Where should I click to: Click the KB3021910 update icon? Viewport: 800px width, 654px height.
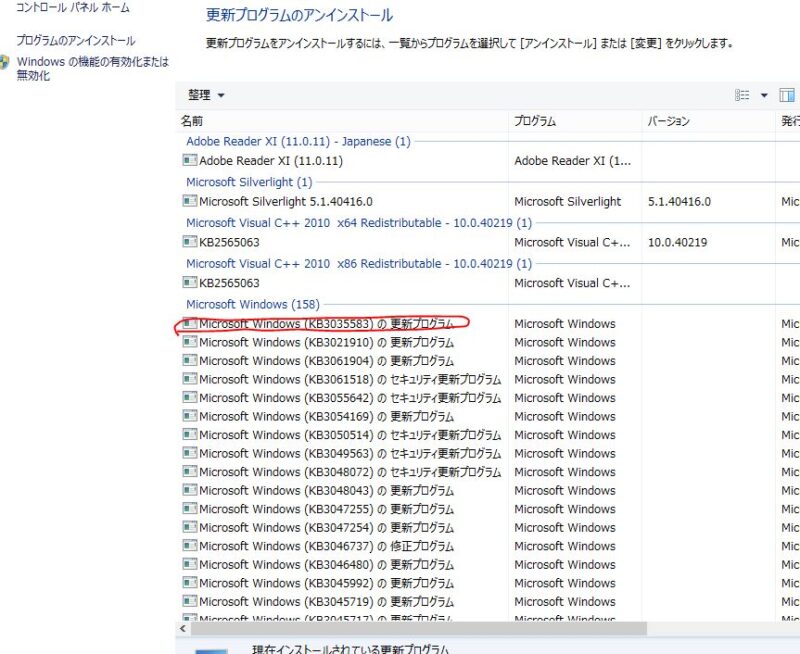[190, 341]
